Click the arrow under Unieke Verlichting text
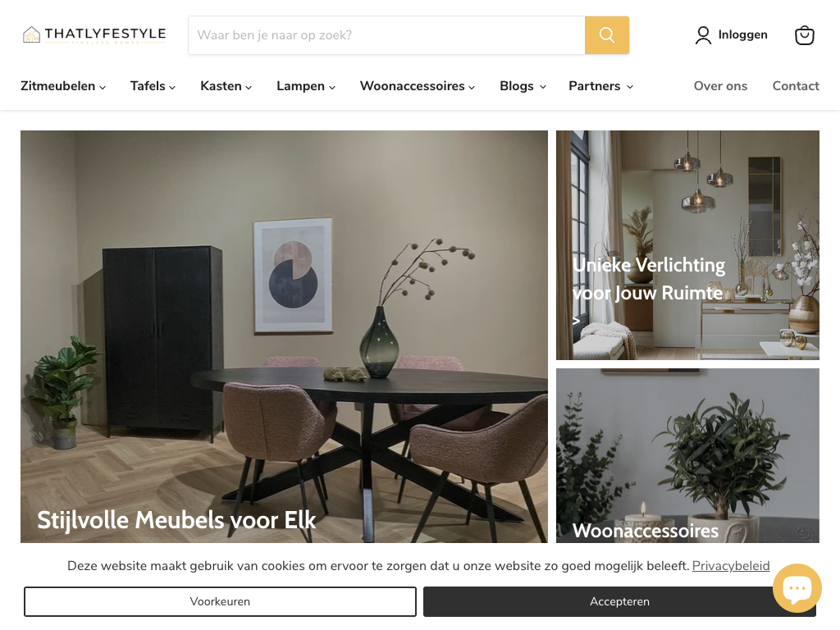This screenshot has height=630, width=840. (577, 321)
